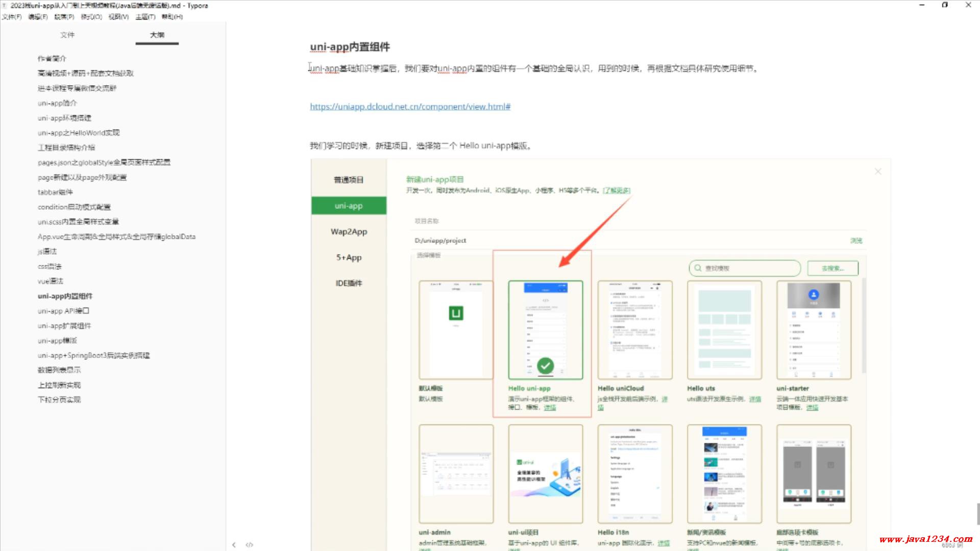The height and width of the screenshot is (551, 980).
Task: Select uni-app之HelloWorld实现 in outline
Action: click(79, 133)
